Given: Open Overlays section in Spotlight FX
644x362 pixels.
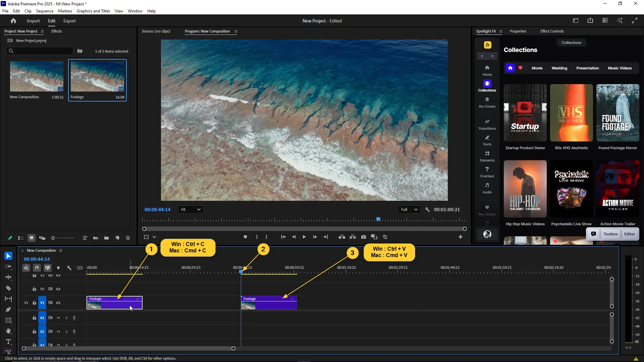Looking at the screenshot, I should [x=487, y=172].
